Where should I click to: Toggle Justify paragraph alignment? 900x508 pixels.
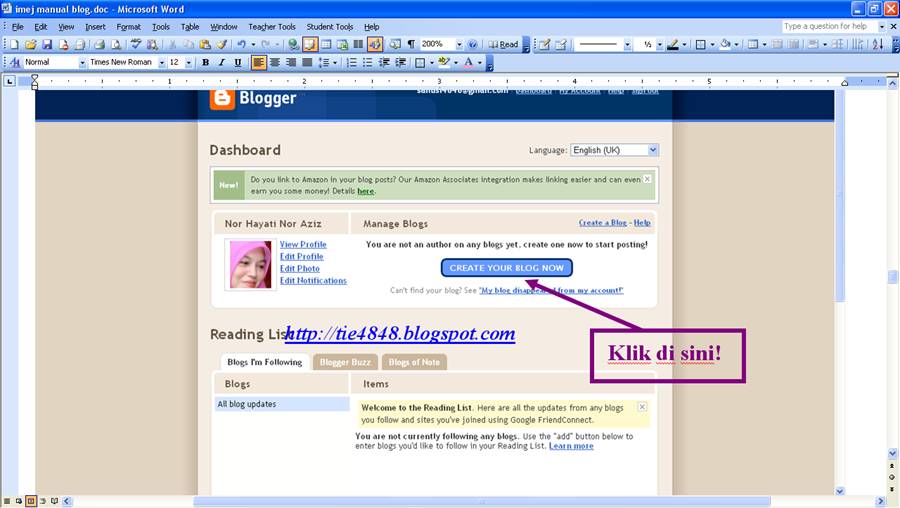click(307, 62)
